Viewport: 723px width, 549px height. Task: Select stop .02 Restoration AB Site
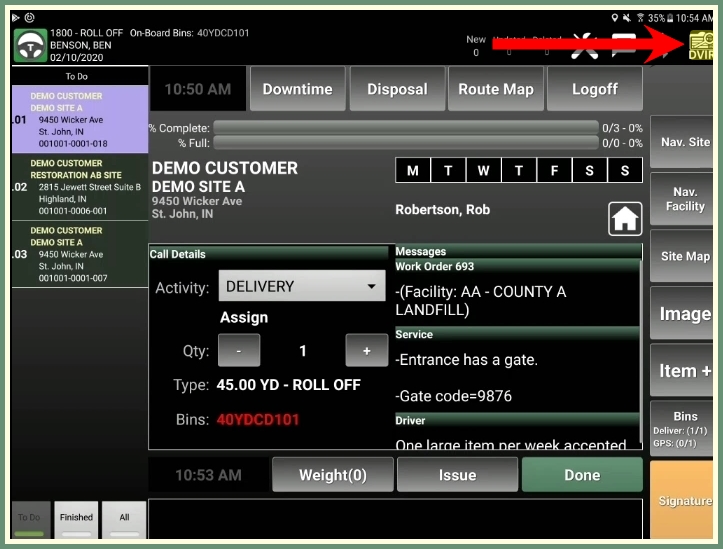pyautogui.click(x=80, y=187)
